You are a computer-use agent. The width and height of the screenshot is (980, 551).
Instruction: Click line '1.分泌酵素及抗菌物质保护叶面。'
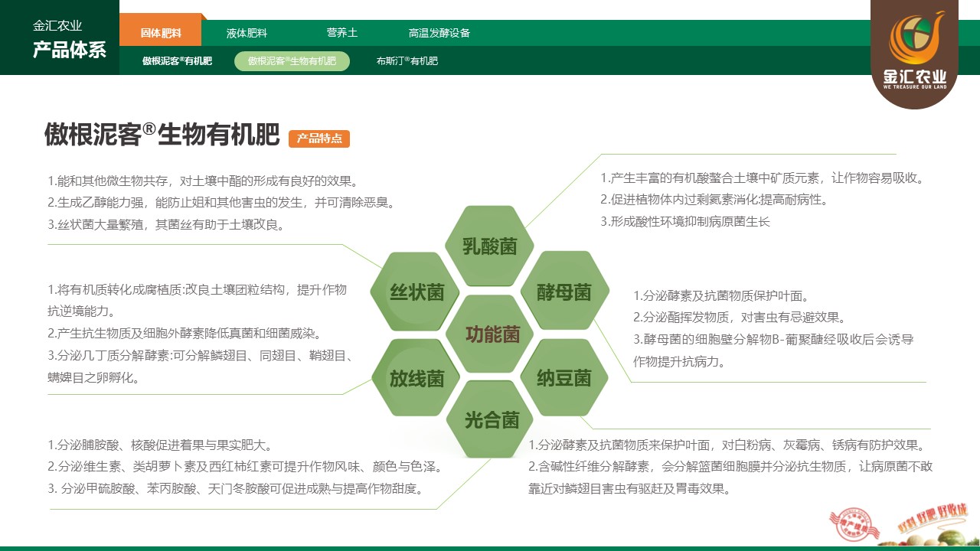tap(721, 296)
